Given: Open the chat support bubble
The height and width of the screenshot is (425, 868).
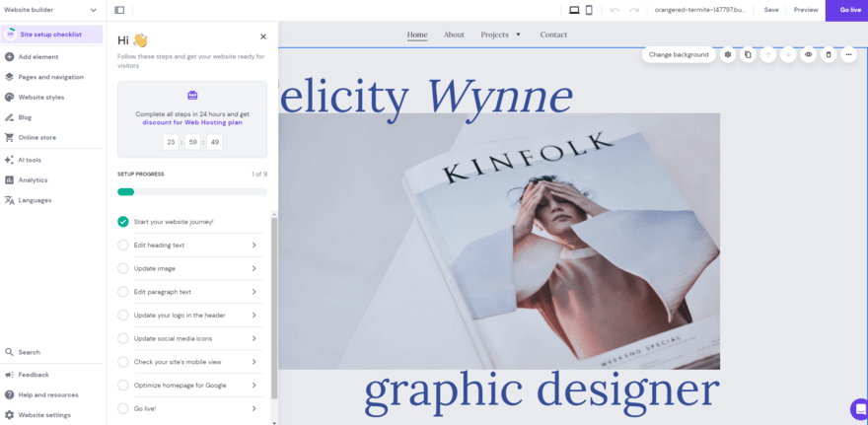Looking at the screenshot, I should (859, 409).
